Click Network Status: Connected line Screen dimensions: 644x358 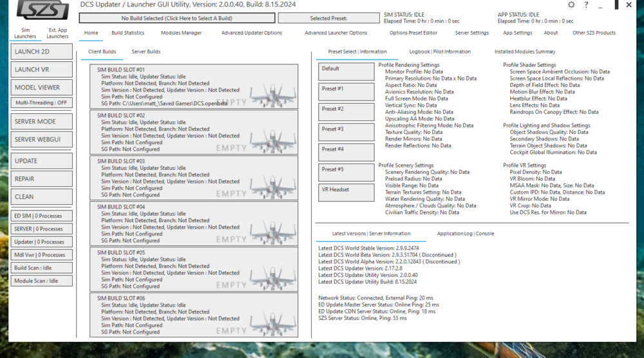point(375,298)
